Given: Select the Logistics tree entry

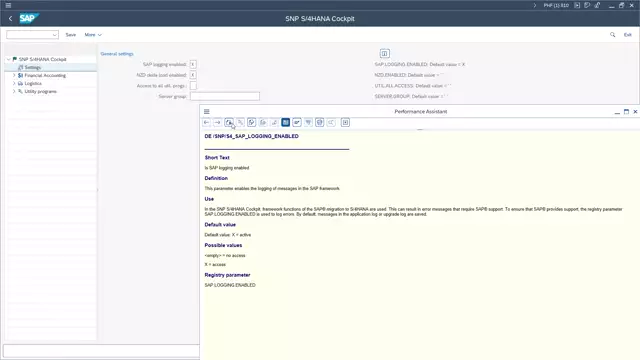Looking at the screenshot, I should [33, 83].
